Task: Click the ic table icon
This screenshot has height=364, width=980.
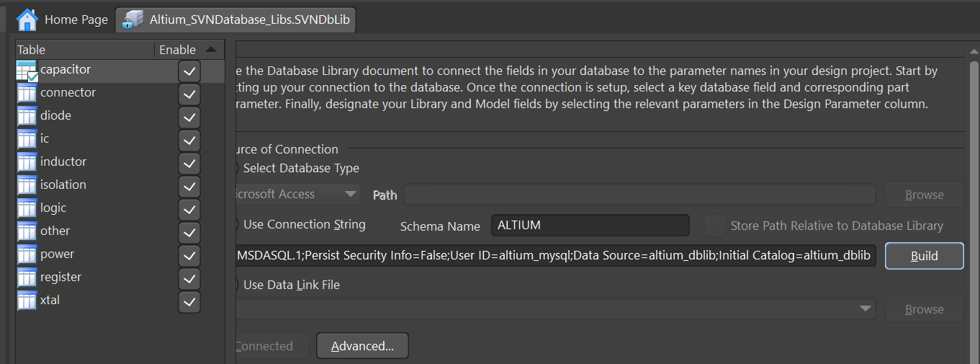Action: click(27, 139)
